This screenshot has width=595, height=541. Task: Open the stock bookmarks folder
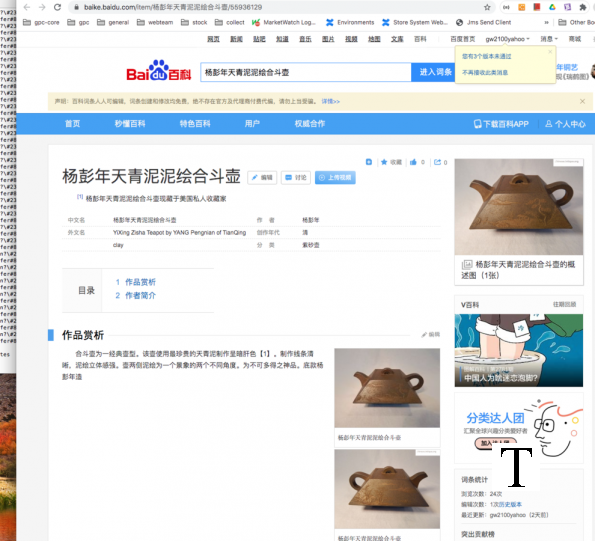(194, 22)
